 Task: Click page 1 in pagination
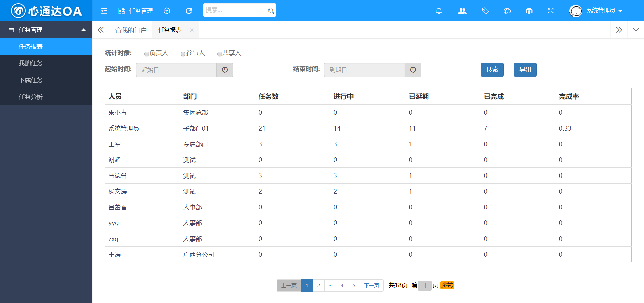coord(307,285)
